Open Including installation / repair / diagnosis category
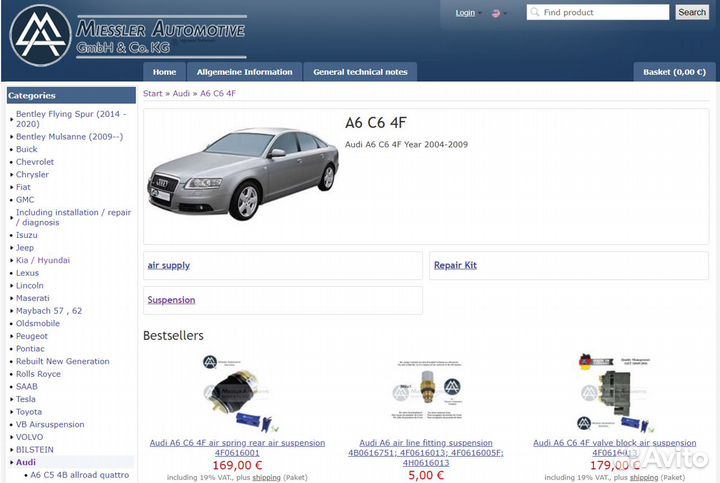This screenshot has height=483, width=720. point(73,217)
